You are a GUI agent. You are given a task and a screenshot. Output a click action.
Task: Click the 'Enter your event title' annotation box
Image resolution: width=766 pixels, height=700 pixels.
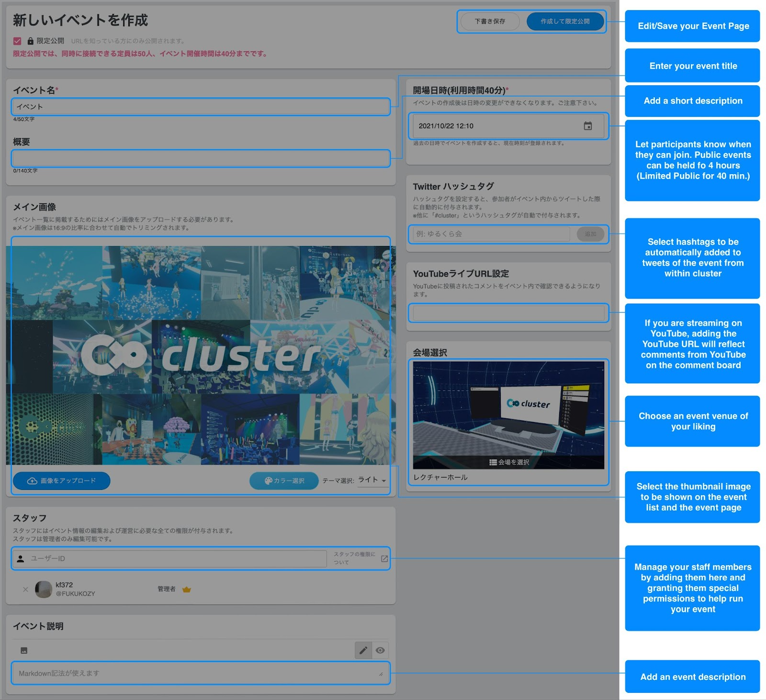click(693, 66)
